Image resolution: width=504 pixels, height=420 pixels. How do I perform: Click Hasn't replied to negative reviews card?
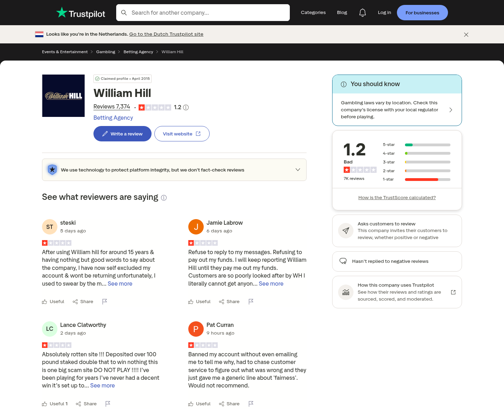coord(397,261)
